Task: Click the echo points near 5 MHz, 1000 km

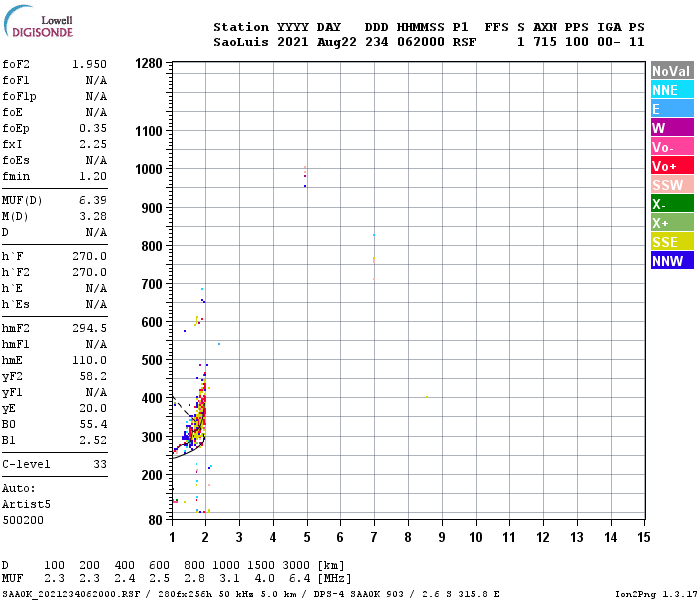Action: 305,176
